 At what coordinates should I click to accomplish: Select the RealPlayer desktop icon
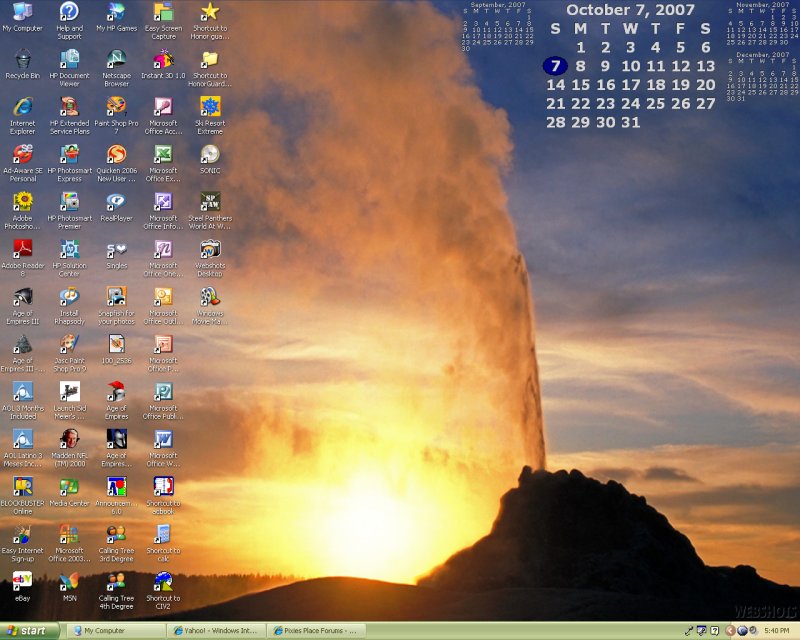[116, 202]
